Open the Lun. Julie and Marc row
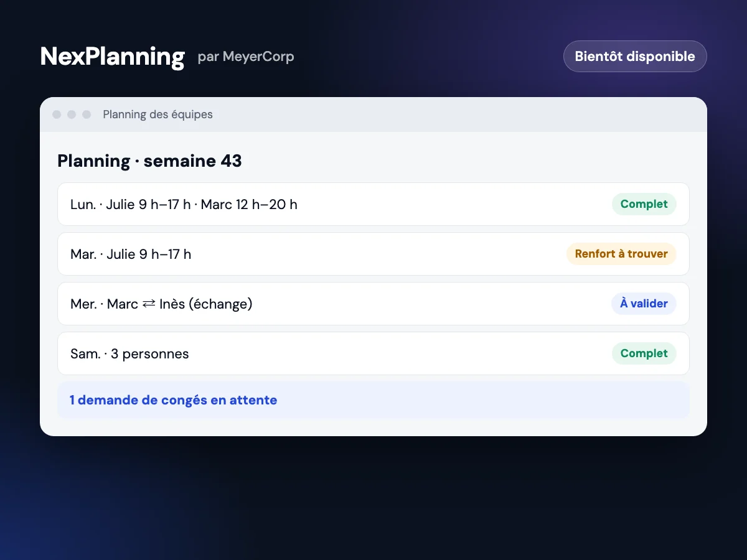Screen dimensions: 747x560 tap(374, 204)
